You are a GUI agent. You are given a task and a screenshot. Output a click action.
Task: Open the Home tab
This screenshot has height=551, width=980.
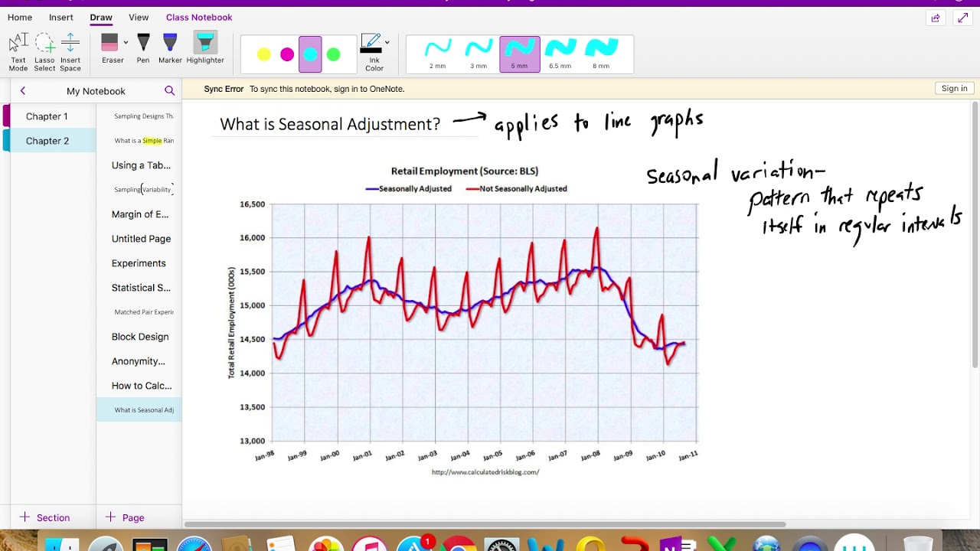click(20, 17)
